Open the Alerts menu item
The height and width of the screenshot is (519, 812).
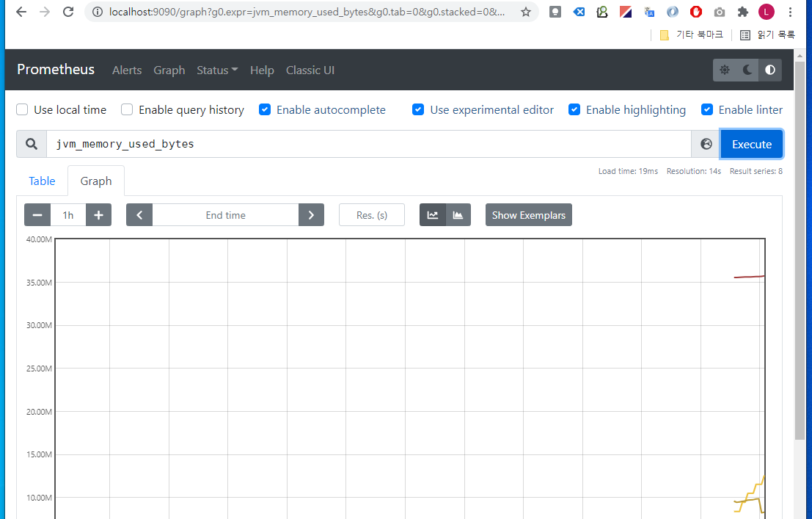click(x=127, y=70)
